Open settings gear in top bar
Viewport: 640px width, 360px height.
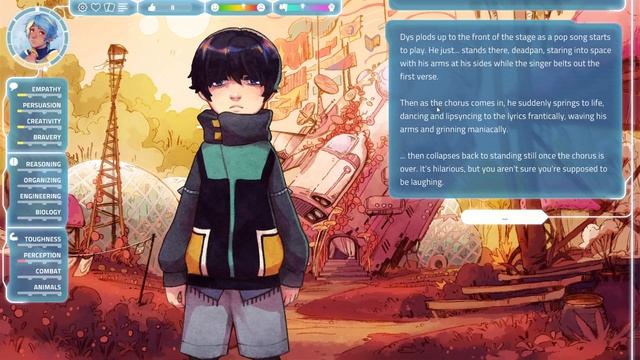click(x=82, y=7)
